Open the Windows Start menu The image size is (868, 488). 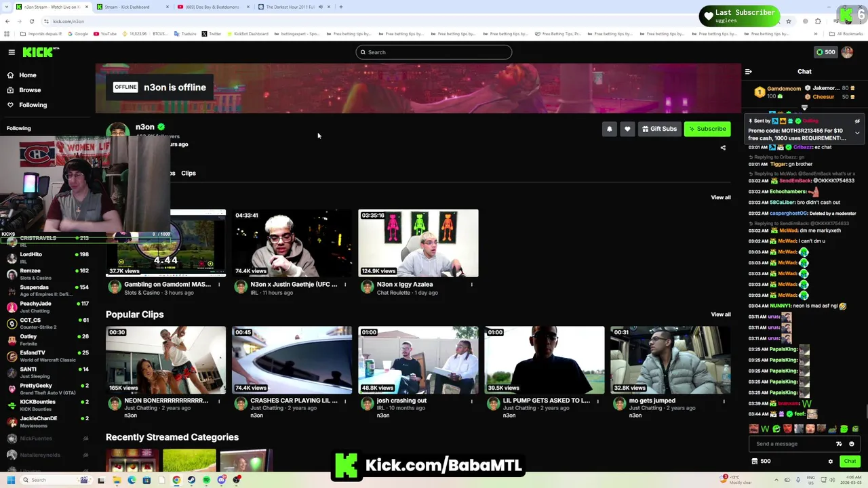tap(10, 480)
